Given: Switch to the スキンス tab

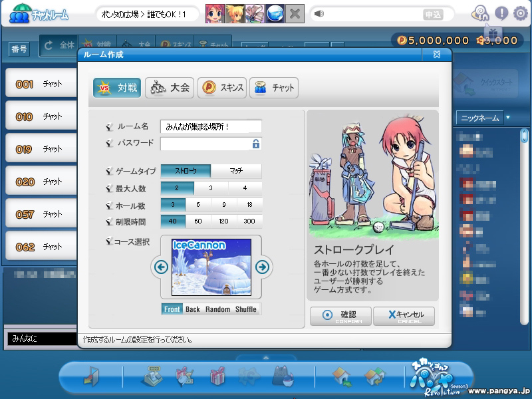Looking at the screenshot, I should click(x=222, y=88).
